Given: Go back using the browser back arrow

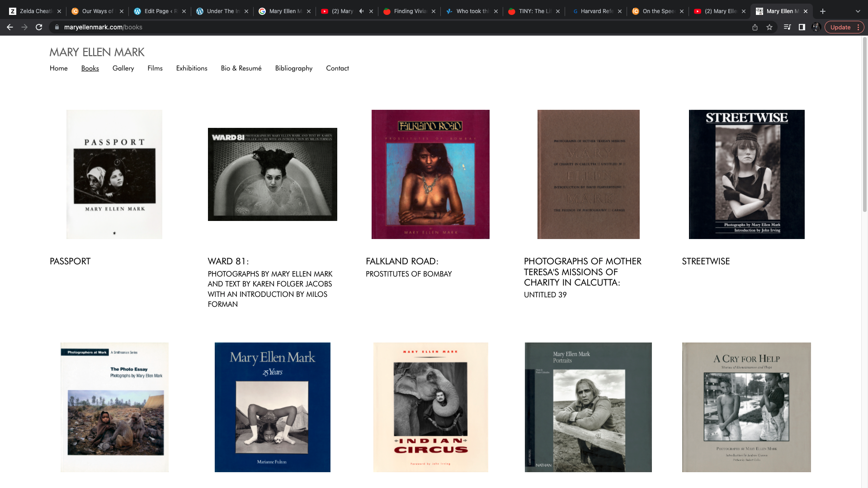Looking at the screenshot, I should (10, 27).
